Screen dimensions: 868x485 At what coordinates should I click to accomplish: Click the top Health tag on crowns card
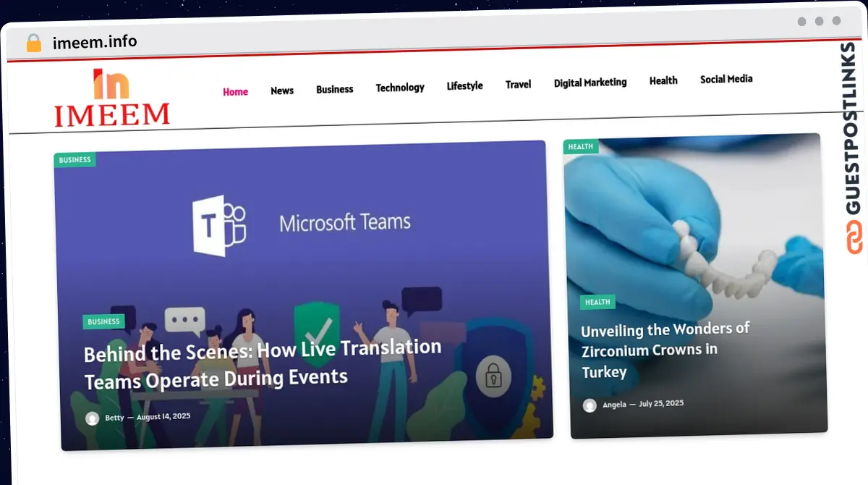(x=581, y=147)
